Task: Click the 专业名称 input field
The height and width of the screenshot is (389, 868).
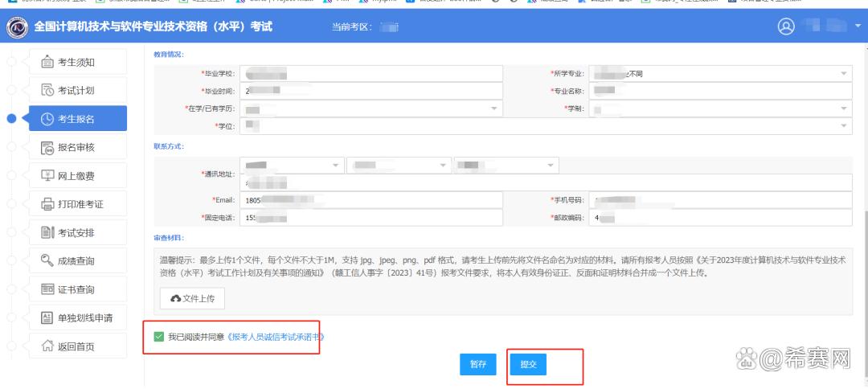Action: pyautogui.click(x=720, y=91)
